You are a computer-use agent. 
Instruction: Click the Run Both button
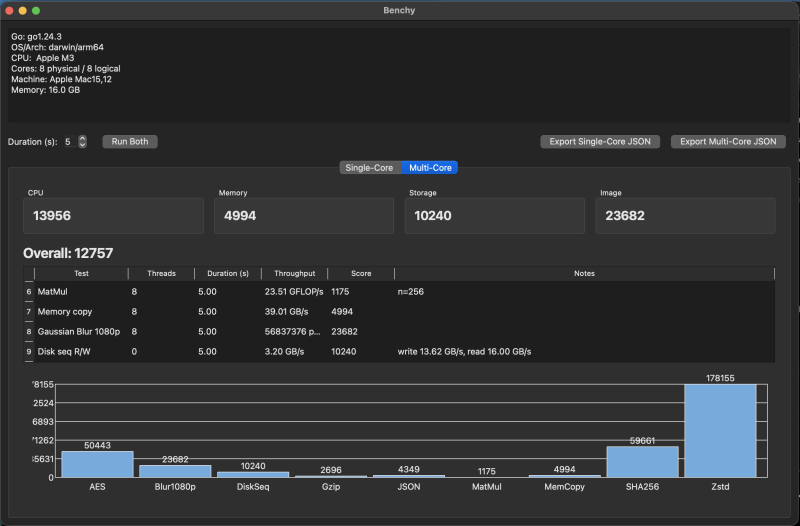[x=130, y=141]
